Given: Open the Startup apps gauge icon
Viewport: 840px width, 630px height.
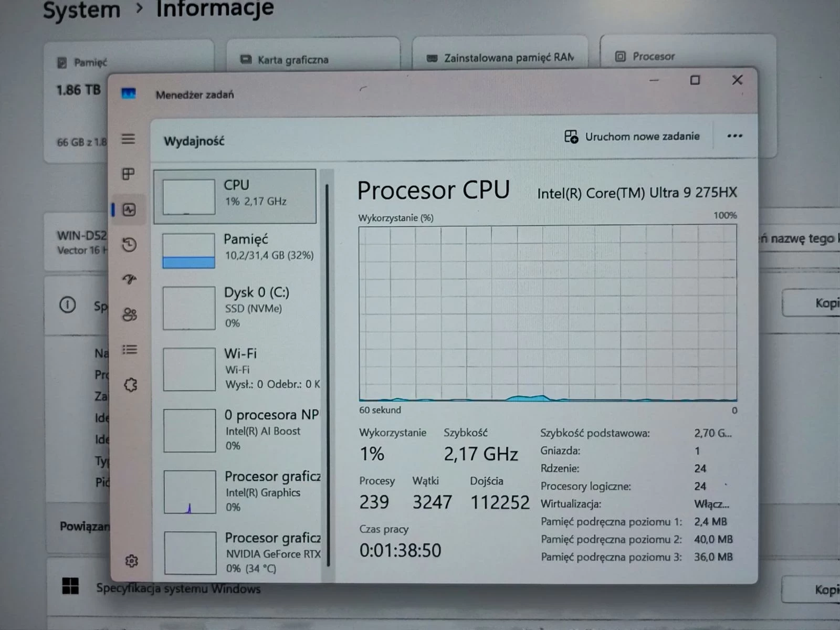Looking at the screenshot, I should [x=129, y=279].
